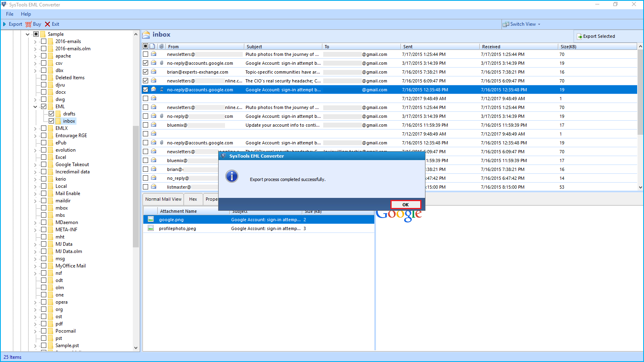Image resolution: width=644 pixels, height=362 pixels.
Task: Expand the MDaemon folder node
Action: point(35,222)
